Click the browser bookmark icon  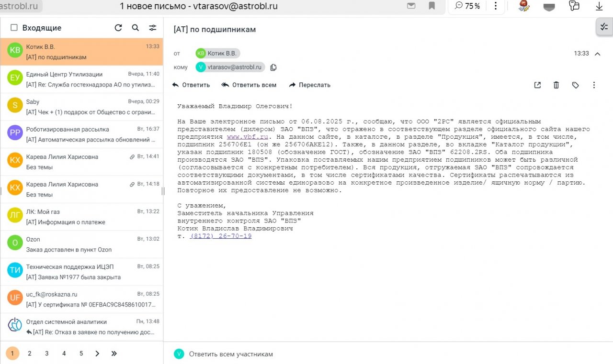(431, 6)
